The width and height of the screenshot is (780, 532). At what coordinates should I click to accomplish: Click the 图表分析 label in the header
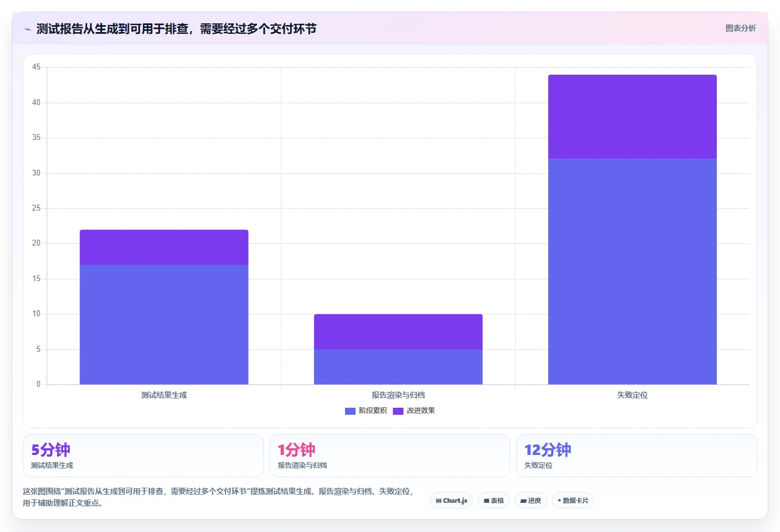740,28
